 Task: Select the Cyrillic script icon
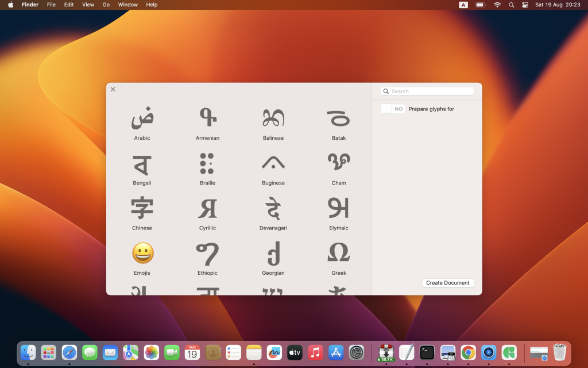coord(207,208)
